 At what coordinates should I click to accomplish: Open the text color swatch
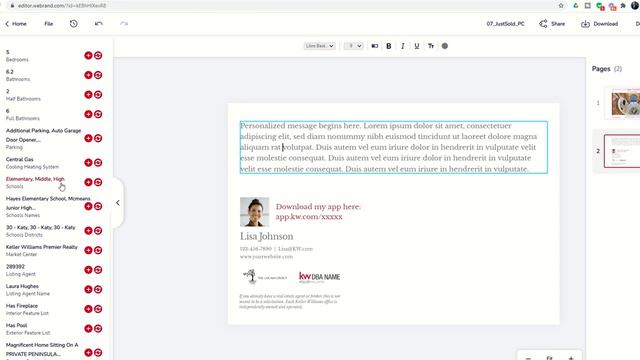445,46
